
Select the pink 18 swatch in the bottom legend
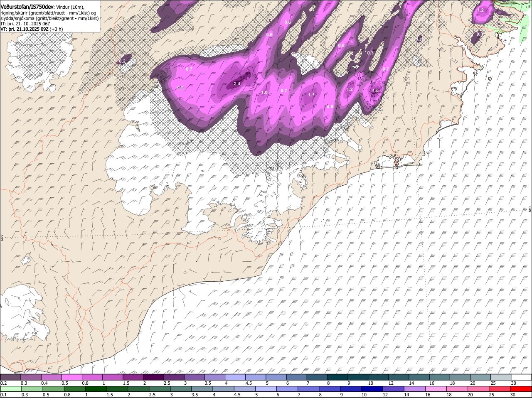(458, 389)
